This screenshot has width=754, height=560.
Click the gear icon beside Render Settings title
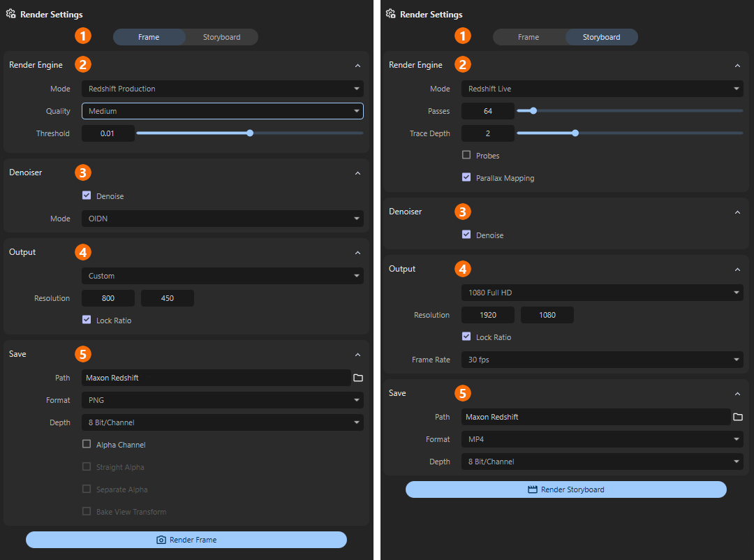10,14
